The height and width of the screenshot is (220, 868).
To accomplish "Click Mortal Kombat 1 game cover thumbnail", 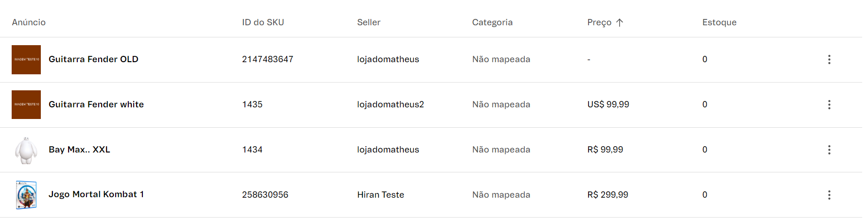I will 26,195.
